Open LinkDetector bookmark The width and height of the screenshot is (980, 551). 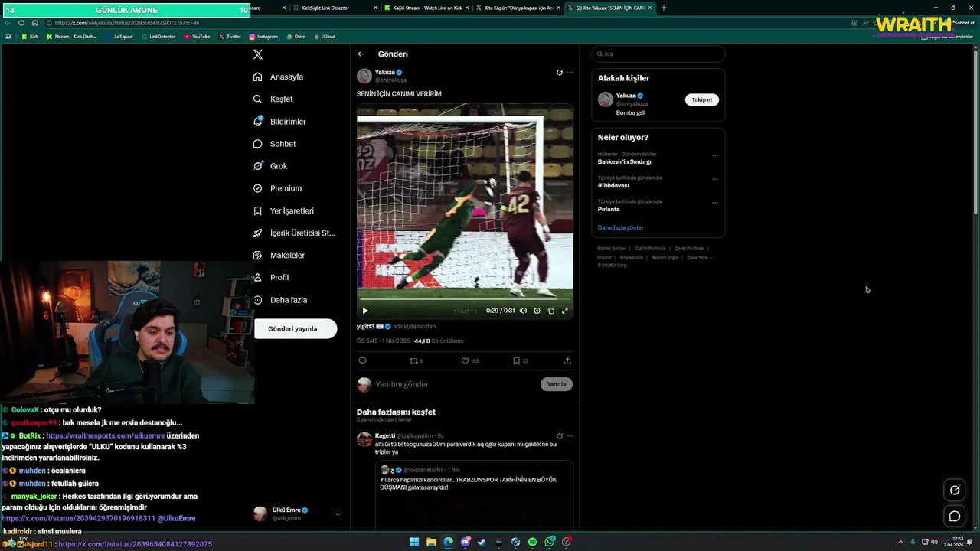coord(158,37)
